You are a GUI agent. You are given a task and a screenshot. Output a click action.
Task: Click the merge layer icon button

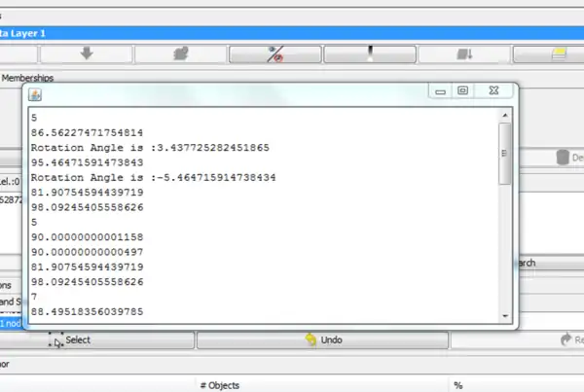tap(180, 54)
